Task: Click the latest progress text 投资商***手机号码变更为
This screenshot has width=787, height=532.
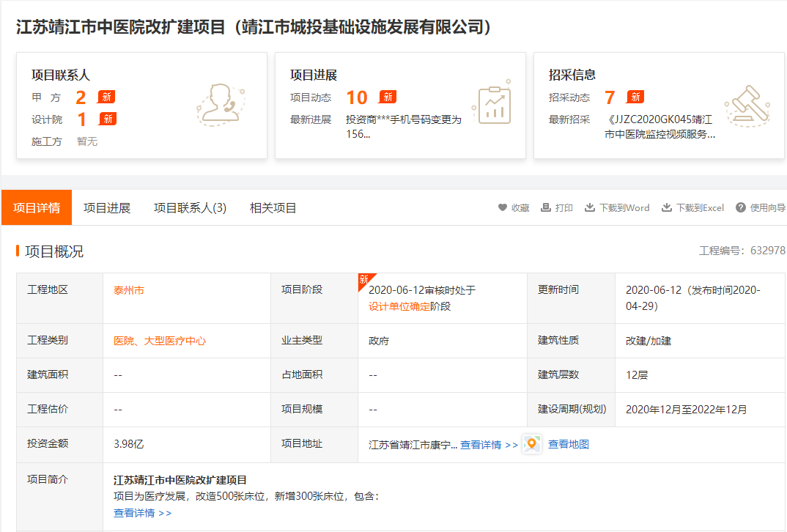Action: pyautogui.click(x=404, y=120)
